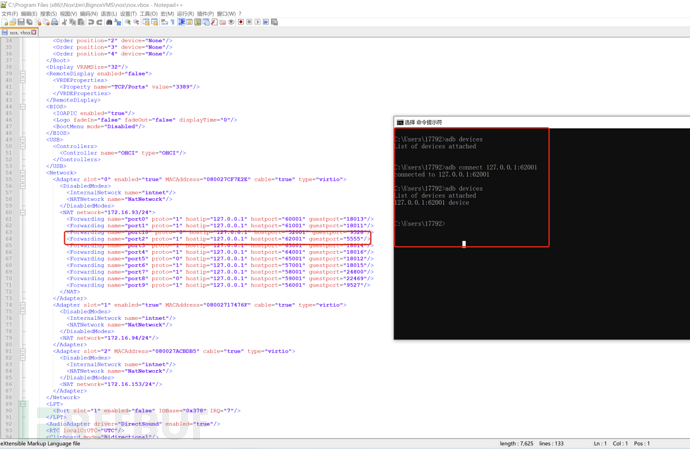Click the port9 Forwarding line 71
This screenshot has width=690, height=449.
[x=218, y=285]
